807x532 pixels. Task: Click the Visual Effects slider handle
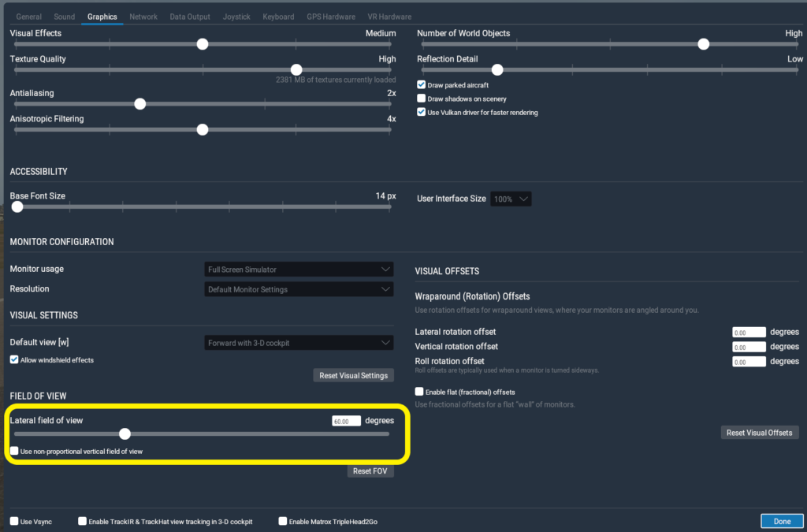[203, 44]
